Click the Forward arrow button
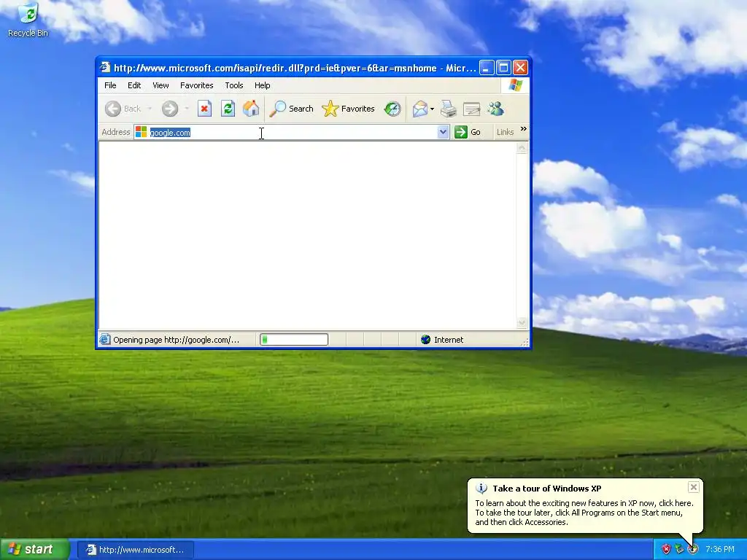Screen dimensions: 747x560 [169, 109]
